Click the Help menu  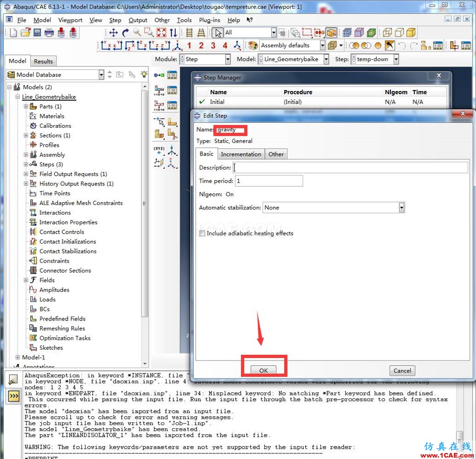tap(233, 20)
